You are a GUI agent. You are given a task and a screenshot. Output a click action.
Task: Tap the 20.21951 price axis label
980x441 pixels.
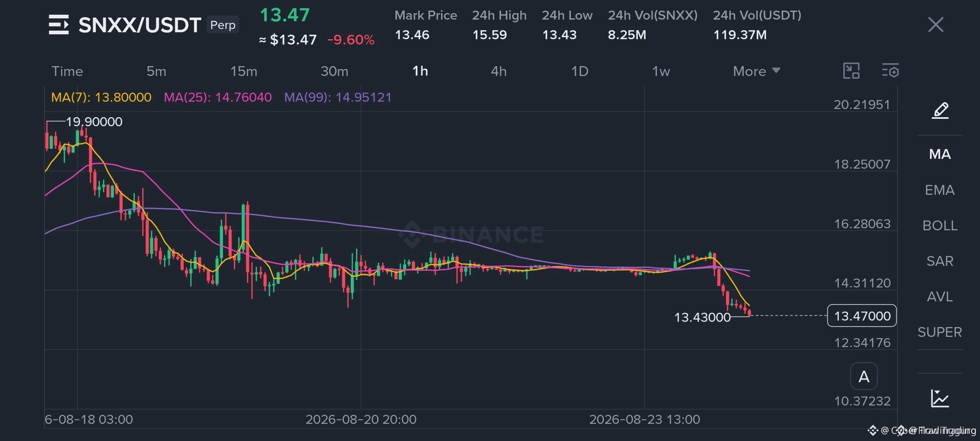(862, 105)
